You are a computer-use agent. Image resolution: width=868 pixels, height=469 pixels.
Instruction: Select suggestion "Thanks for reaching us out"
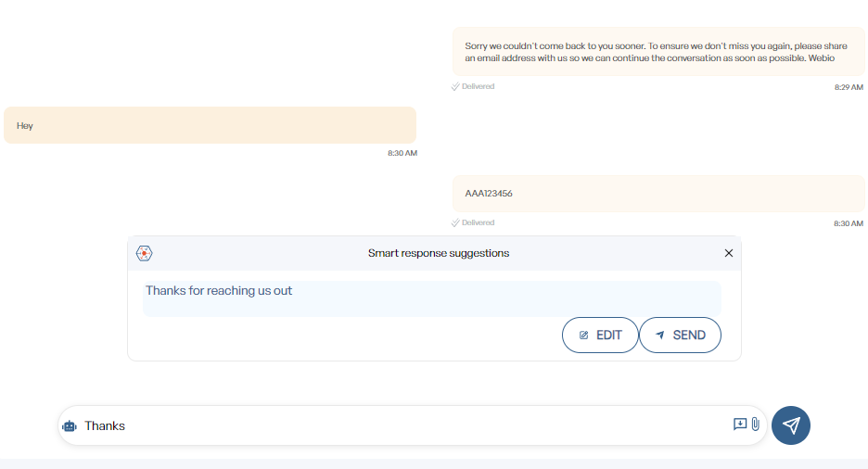(x=431, y=298)
